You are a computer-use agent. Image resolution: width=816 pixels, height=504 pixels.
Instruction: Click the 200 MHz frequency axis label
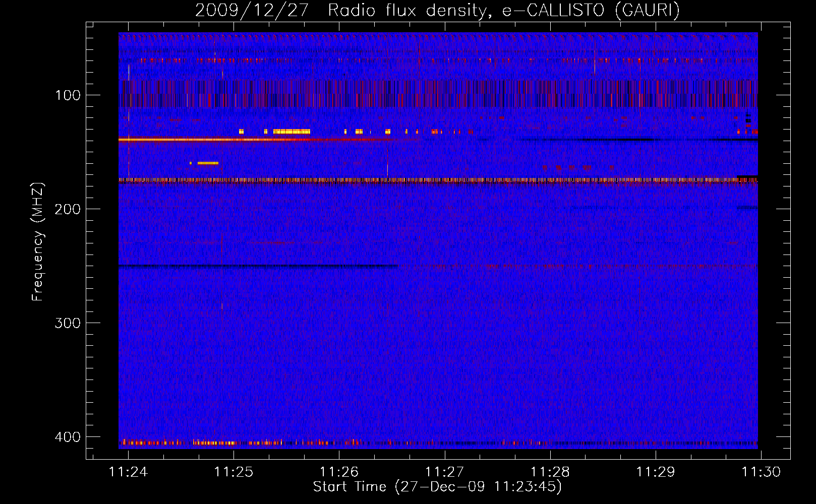tap(68, 209)
